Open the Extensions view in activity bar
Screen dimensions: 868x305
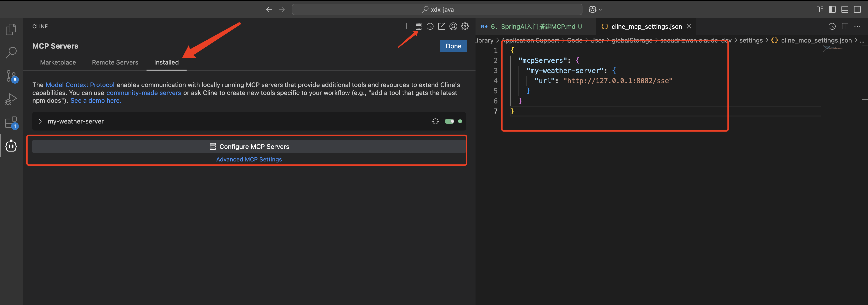(11, 123)
